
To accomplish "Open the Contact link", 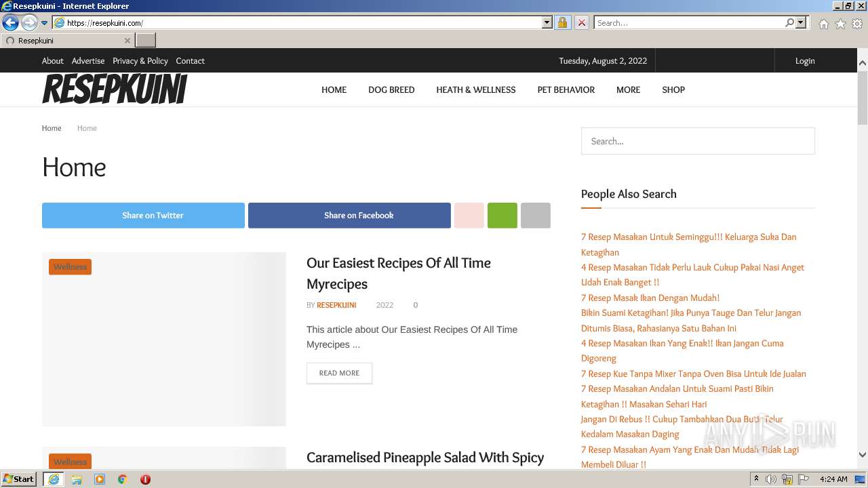I will [190, 61].
